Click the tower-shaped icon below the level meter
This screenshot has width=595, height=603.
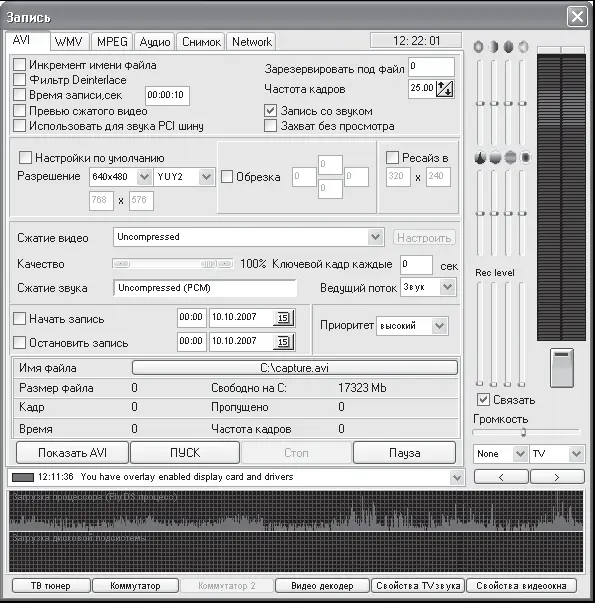[x=562, y=368]
